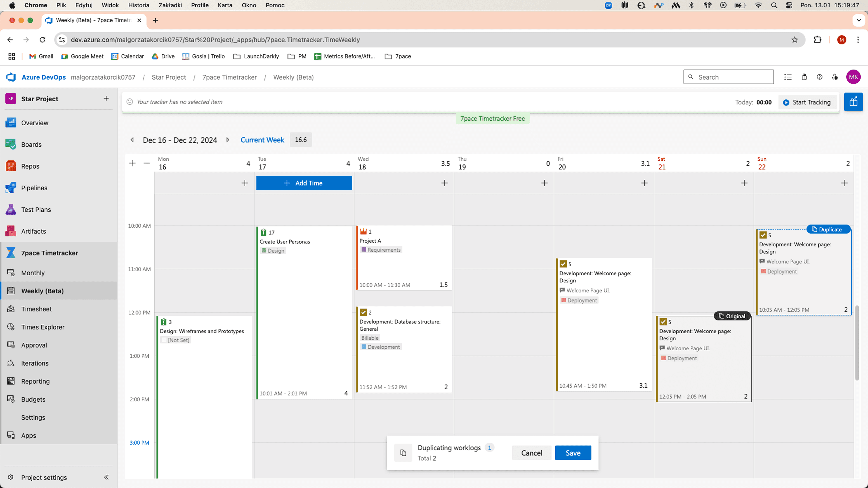Click the malgorzatakorcik0757 organization breadcrumb
This screenshot has width=868, height=488.
click(103, 77)
